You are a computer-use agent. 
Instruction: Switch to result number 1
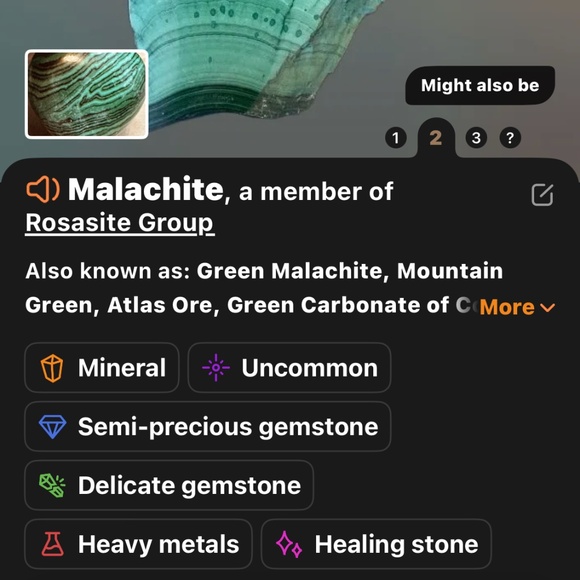(x=396, y=138)
